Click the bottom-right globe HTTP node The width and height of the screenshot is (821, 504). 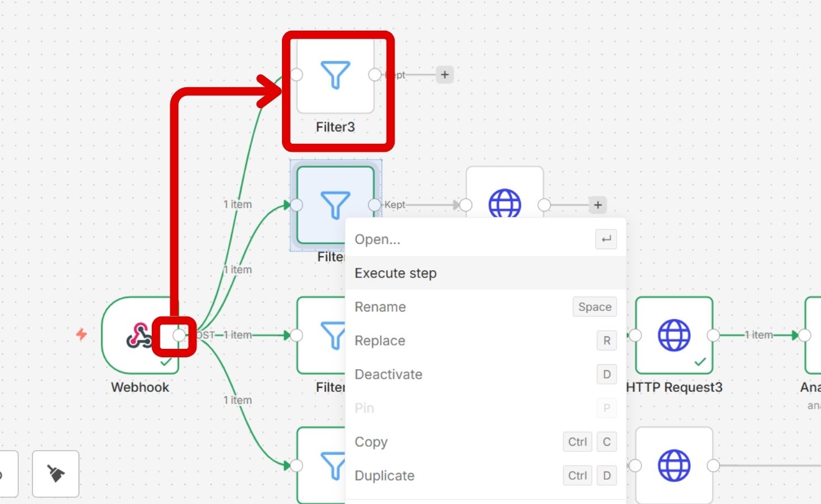pyautogui.click(x=674, y=465)
